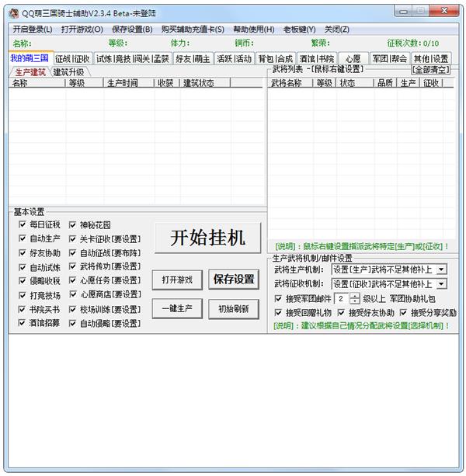
Task: Open the 帮助使用(H) menu
Action: pyautogui.click(x=253, y=30)
